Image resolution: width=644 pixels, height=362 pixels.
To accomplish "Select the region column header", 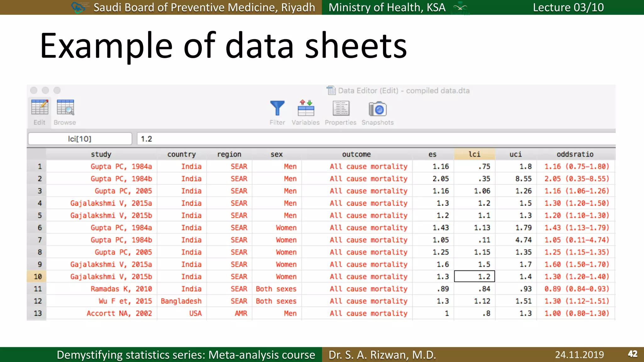I will (x=229, y=154).
